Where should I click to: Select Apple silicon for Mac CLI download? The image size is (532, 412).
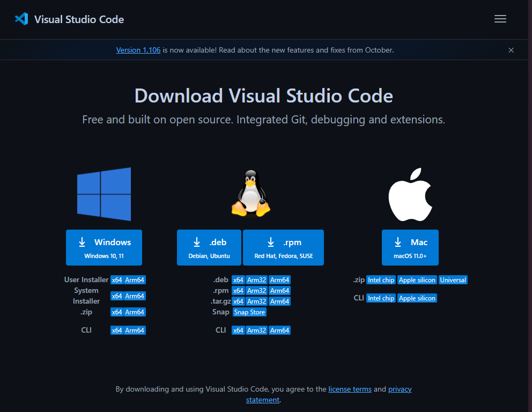pos(417,298)
